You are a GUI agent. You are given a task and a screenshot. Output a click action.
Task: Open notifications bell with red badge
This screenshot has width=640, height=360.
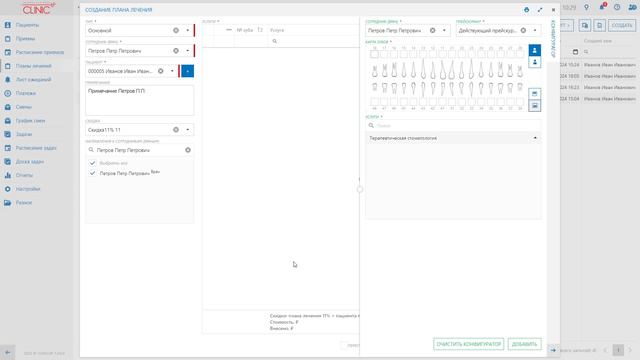pos(602,7)
